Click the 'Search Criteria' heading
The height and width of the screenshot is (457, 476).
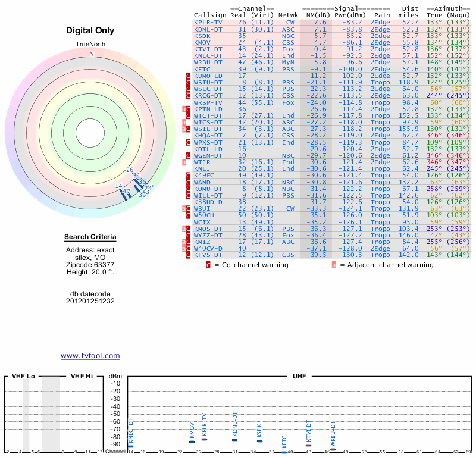point(90,237)
